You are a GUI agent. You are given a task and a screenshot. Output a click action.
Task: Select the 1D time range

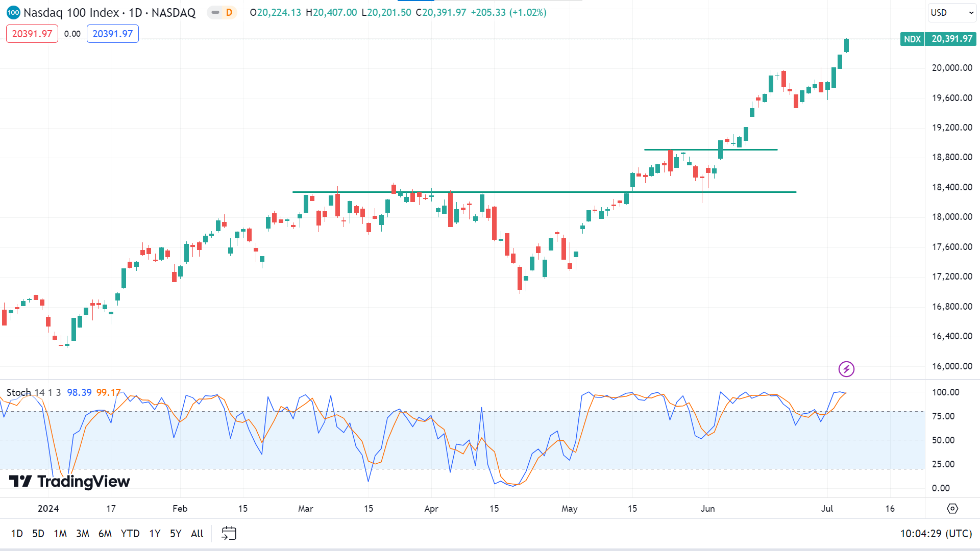(x=17, y=534)
